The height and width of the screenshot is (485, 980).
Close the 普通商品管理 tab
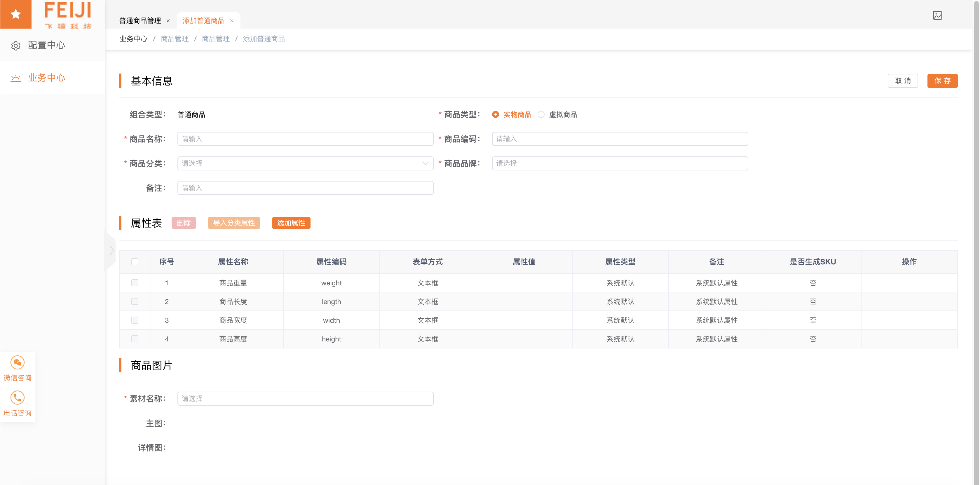(168, 21)
